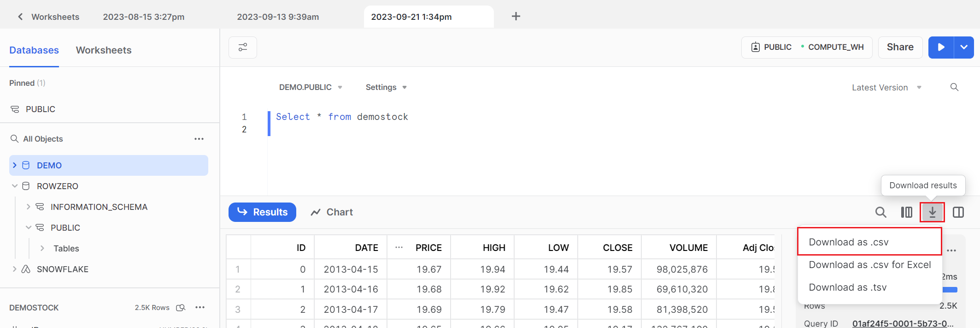Click the search icon in editor header
Image resolution: width=980 pixels, height=328 pixels.
tap(954, 87)
